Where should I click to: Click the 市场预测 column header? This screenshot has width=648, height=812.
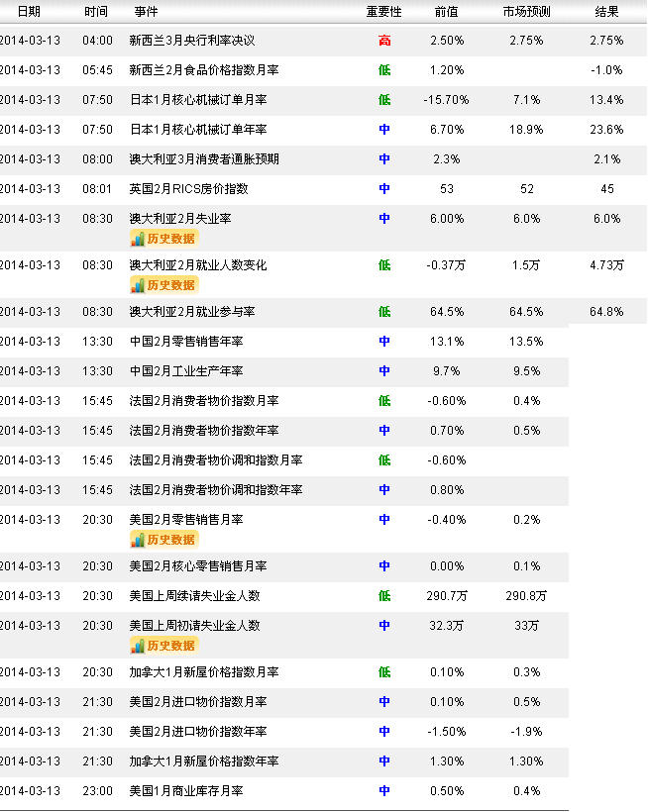[x=526, y=12]
